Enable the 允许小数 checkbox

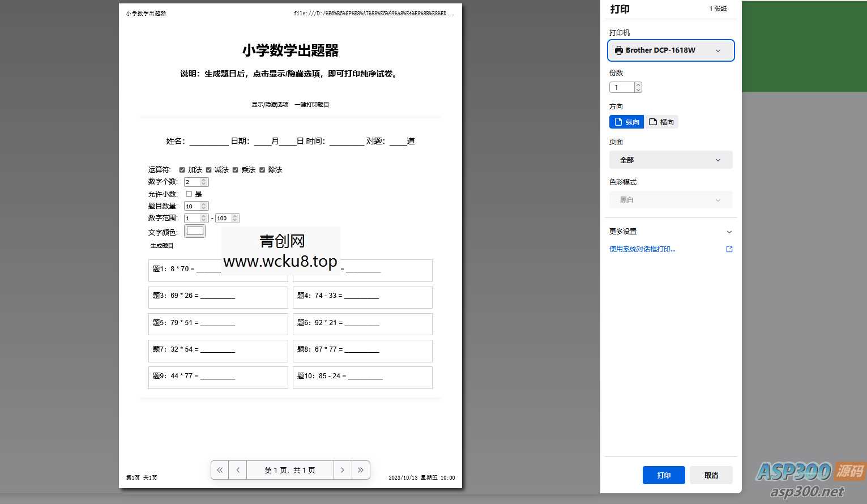pos(188,194)
